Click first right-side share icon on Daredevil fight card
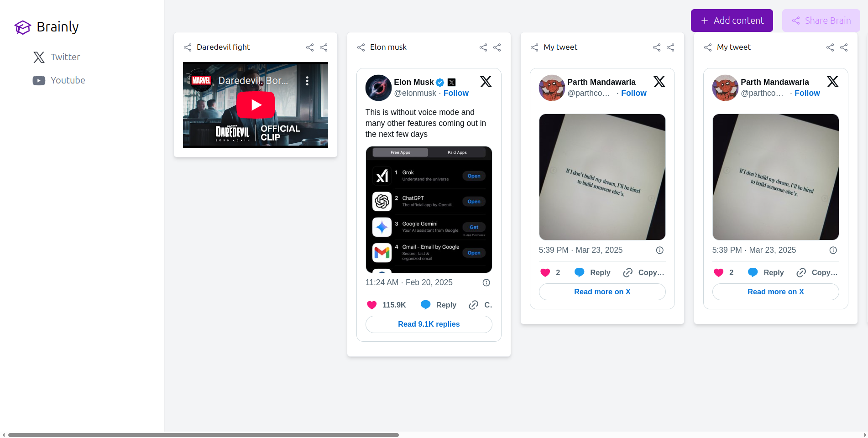The image size is (868, 438). pos(310,47)
